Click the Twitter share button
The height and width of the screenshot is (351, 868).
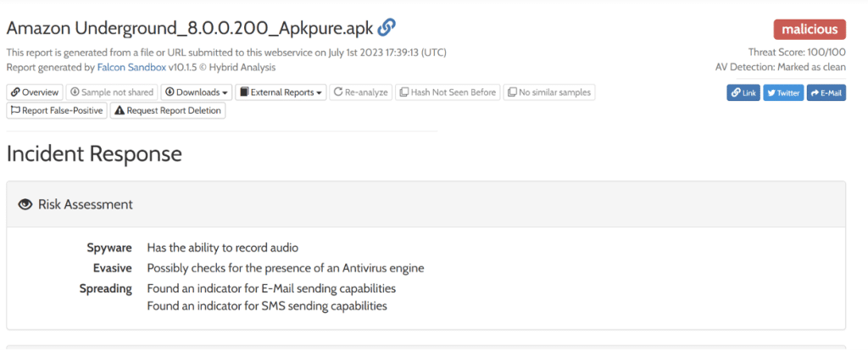point(783,92)
